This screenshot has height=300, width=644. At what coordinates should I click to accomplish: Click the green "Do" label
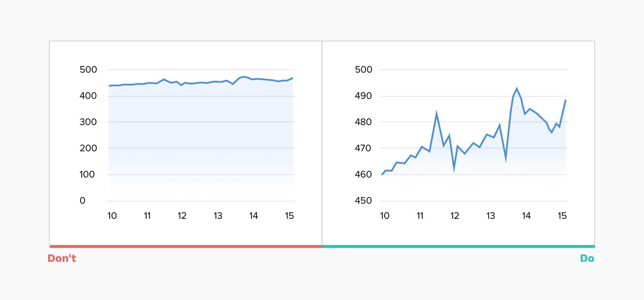pos(587,258)
